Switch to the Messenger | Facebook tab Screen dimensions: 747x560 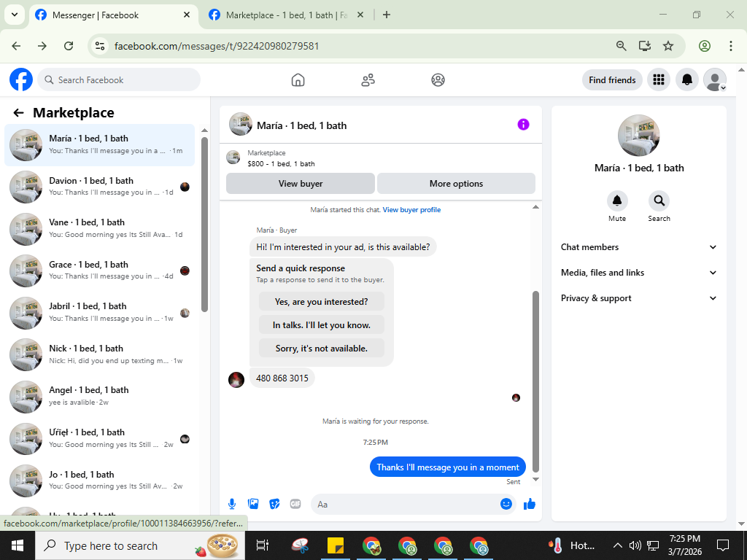(x=114, y=15)
